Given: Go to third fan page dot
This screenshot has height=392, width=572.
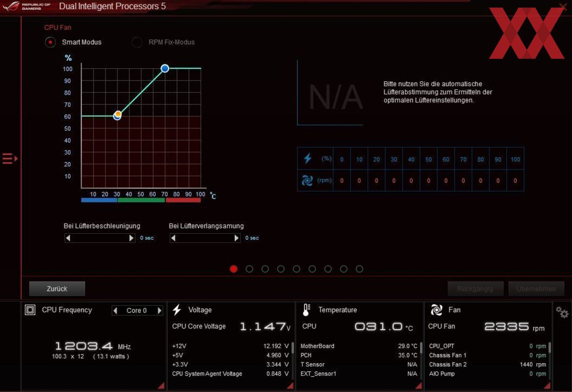Looking at the screenshot, I should tap(265, 269).
